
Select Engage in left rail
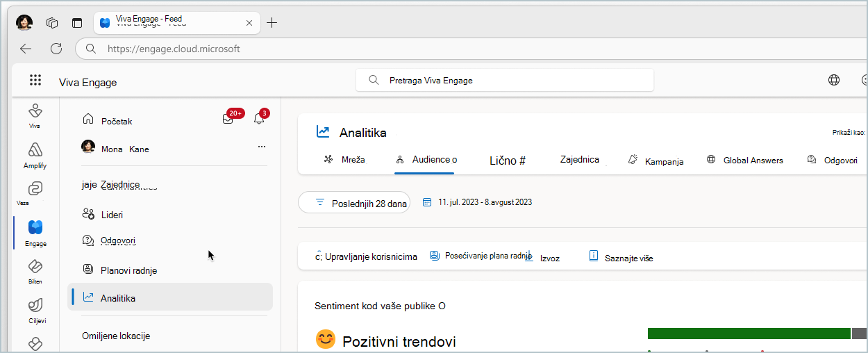[35, 233]
